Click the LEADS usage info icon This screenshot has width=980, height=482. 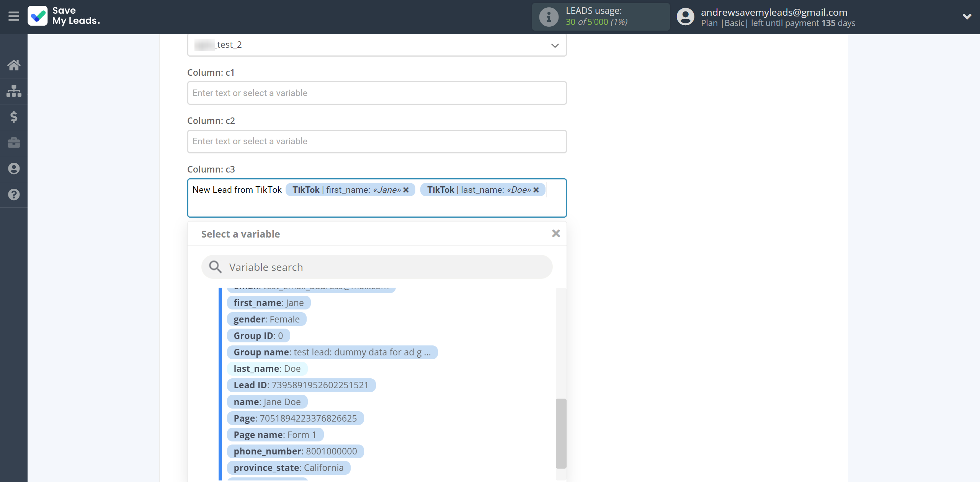coord(549,17)
